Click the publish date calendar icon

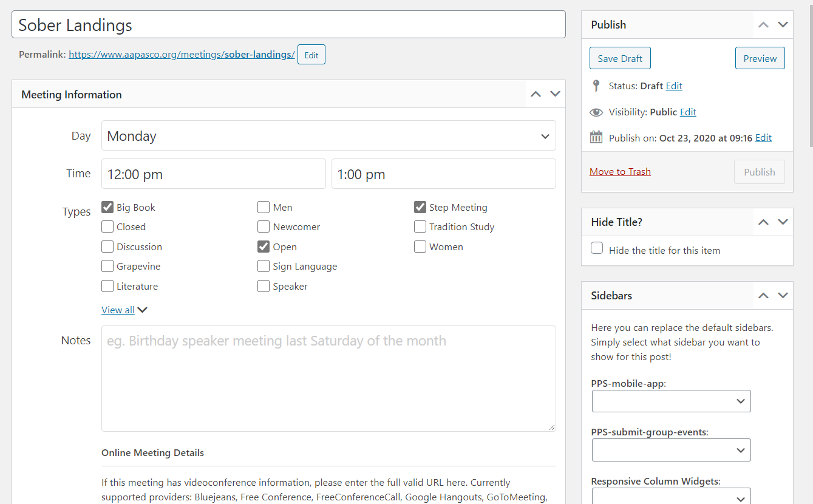point(596,137)
